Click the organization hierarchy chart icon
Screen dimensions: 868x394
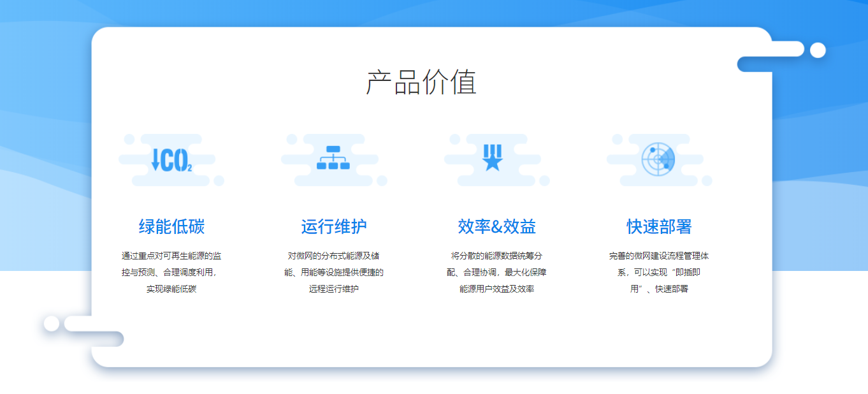click(x=333, y=158)
